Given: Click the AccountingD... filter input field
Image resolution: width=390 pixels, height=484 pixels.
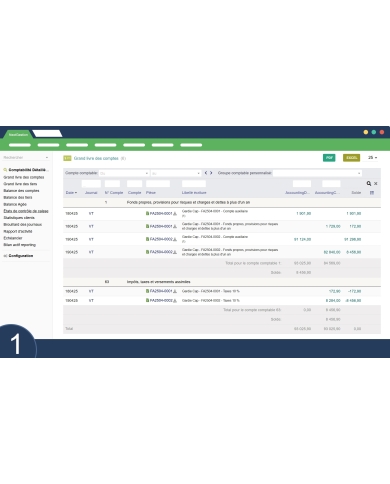Looking at the screenshot, I should point(302,184).
